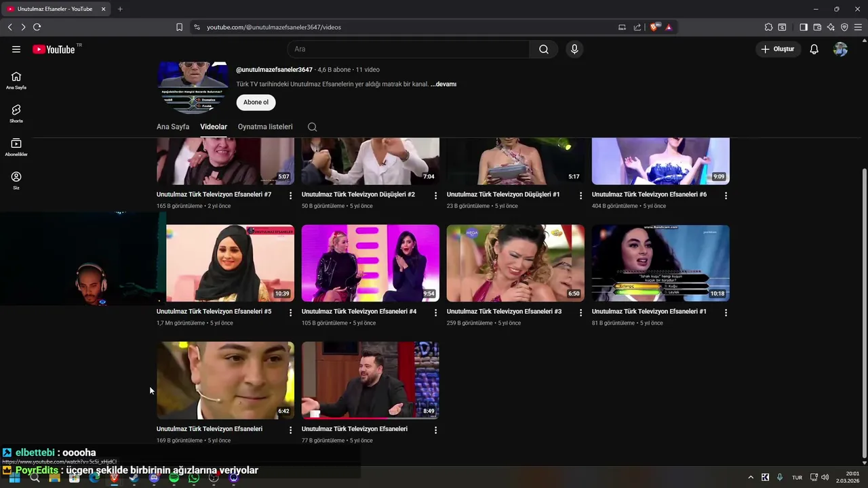Open Brave VPN shield icon
The width and height of the screenshot is (868, 488).
click(x=844, y=27)
